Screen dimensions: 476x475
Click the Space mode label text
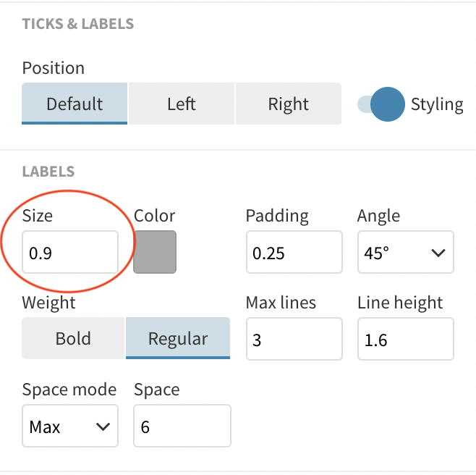click(69, 390)
